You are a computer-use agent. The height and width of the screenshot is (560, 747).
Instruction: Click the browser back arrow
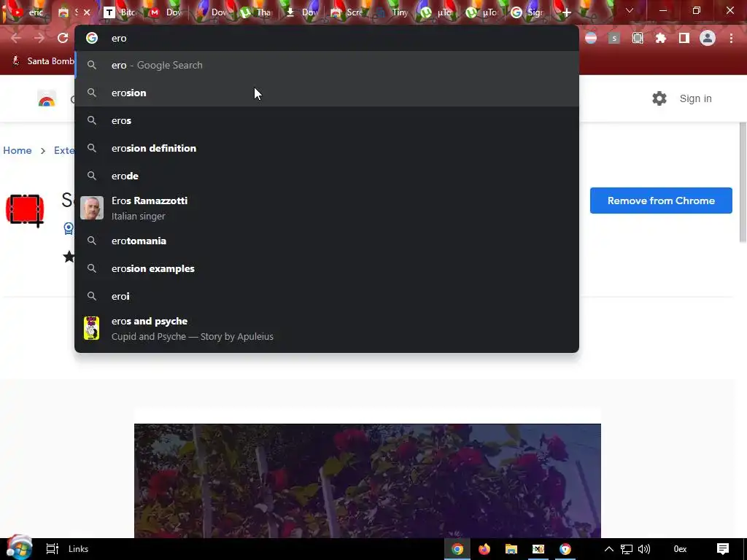(16, 38)
